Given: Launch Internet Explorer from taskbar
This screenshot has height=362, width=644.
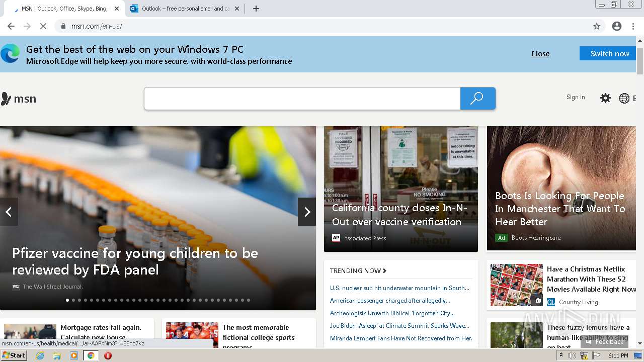Looking at the screenshot, I should pyautogui.click(x=40, y=355).
